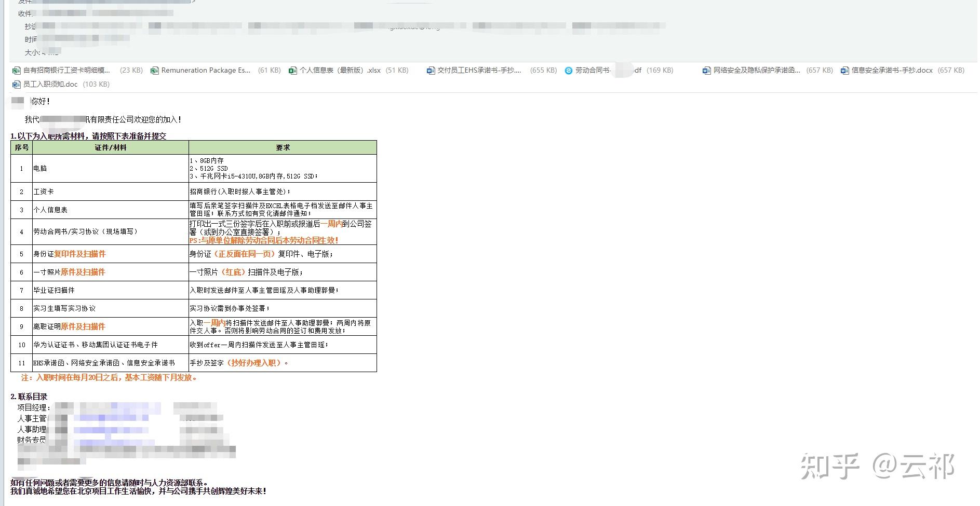Open 个人信息表（最新版）.xlsx attachment icon
The width and height of the screenshot is (980, 506).
coord(292,71)
